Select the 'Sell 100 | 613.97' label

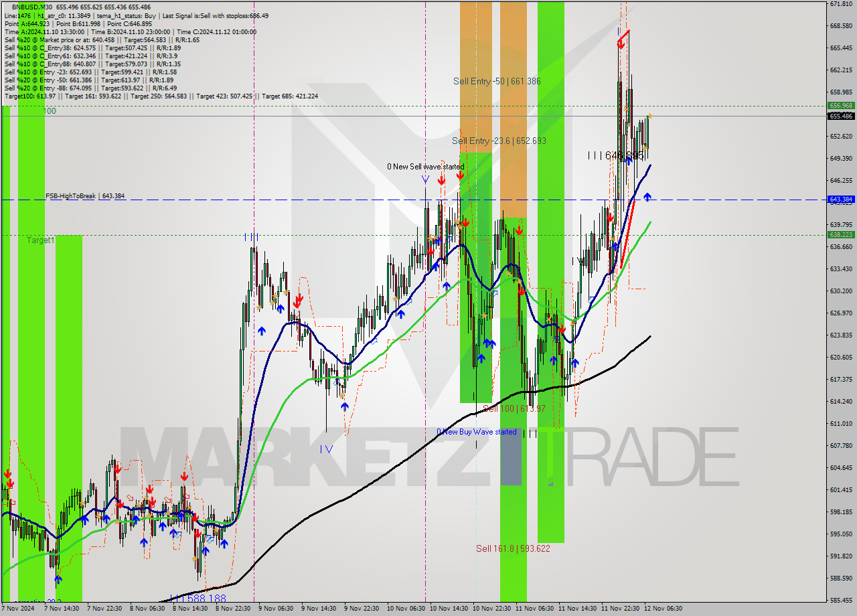514,408
